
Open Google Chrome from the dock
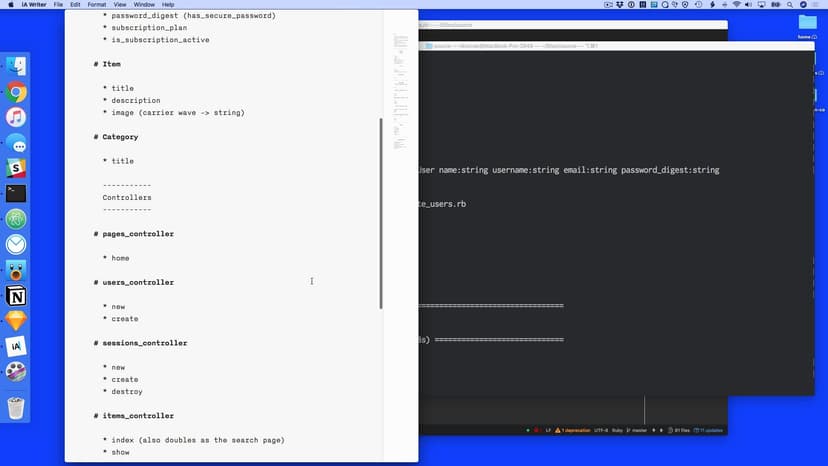click(x=16, y=93)
